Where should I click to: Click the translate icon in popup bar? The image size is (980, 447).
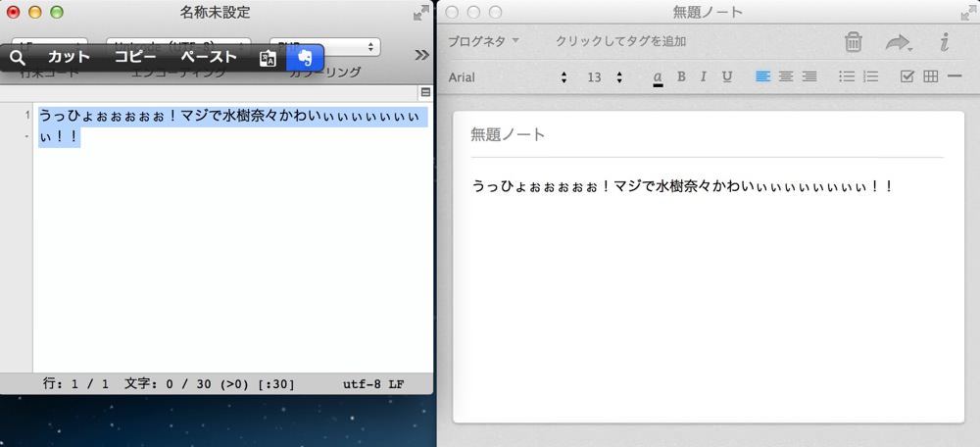click(x=268, y=58)
